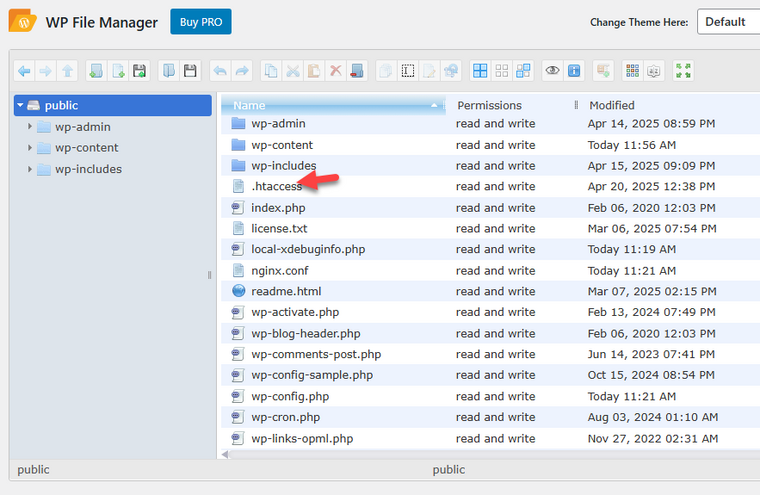Click the folder icon with red minus
The image size is (760, 495).
click(x=357, y=71)
